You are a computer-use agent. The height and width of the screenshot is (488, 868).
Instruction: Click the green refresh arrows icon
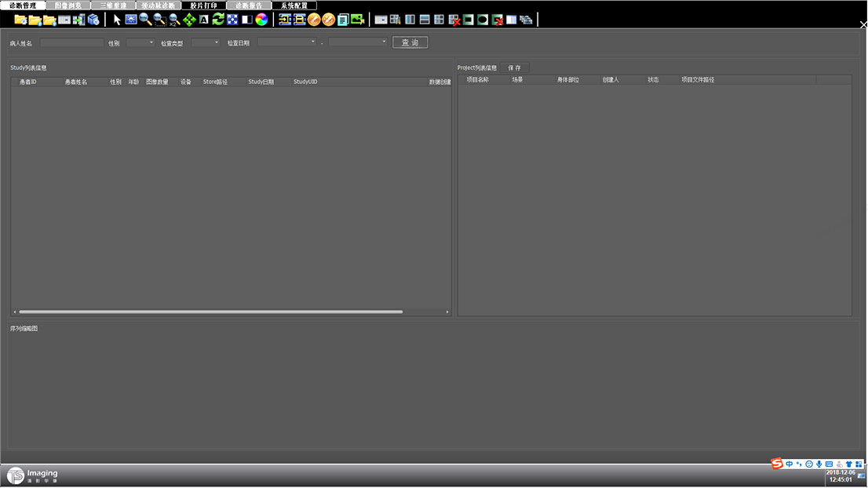tap(218, 20)
